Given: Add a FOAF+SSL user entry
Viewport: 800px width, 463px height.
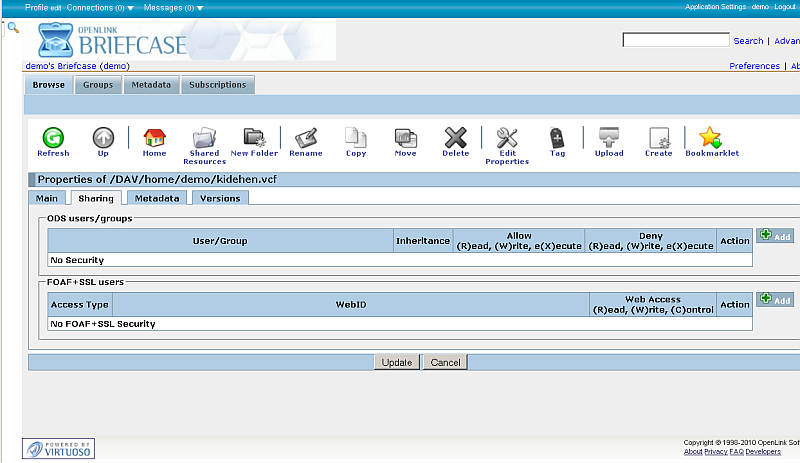Looking at the screenshot, I should (x=774, y=299).
